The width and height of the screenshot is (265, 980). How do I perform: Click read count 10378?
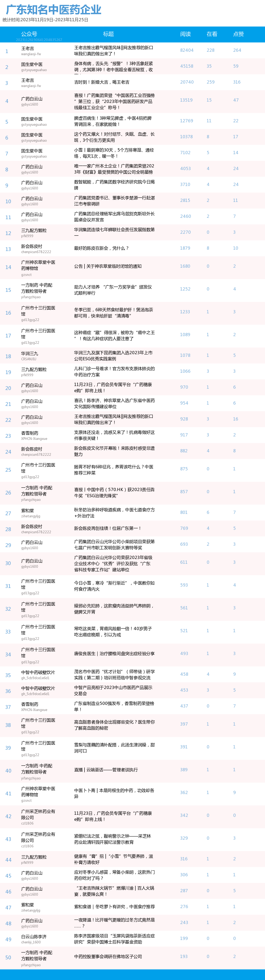[186, 137]
